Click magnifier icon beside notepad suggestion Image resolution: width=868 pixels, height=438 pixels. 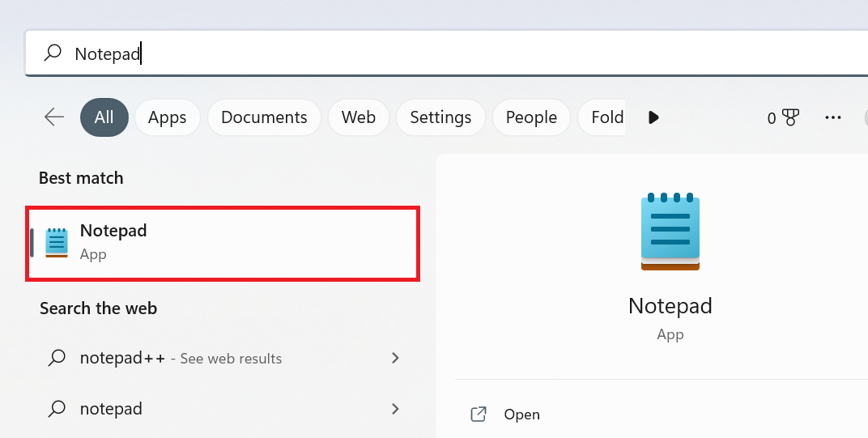click(57, 409)
